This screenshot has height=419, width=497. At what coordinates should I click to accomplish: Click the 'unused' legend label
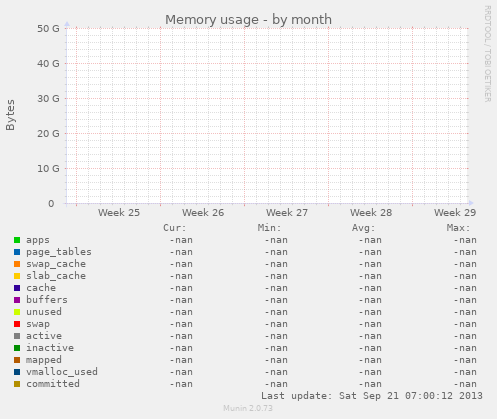pos(44,312)
